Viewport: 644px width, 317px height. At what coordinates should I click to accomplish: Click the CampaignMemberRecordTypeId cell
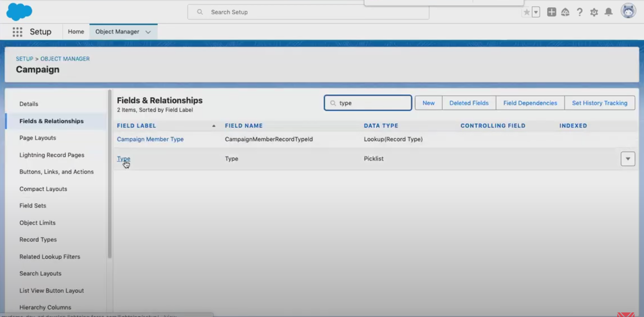pos(269,139)
